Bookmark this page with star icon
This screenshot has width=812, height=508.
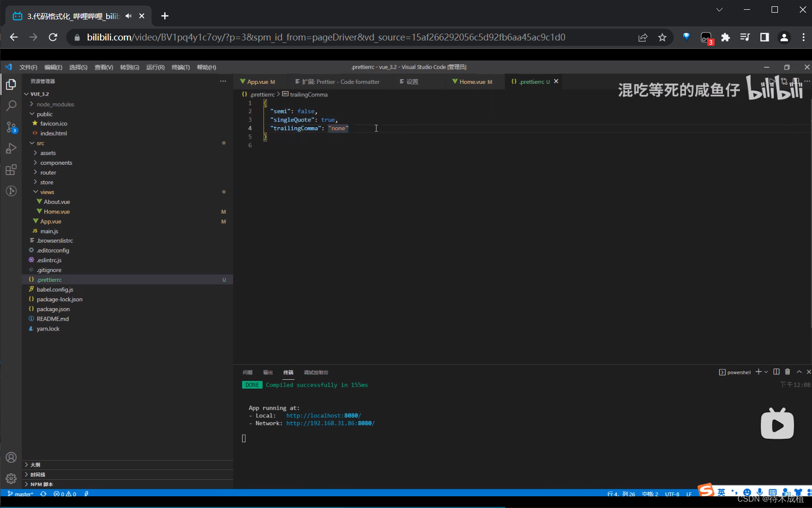pyautogui.click(x=662, y=38)
